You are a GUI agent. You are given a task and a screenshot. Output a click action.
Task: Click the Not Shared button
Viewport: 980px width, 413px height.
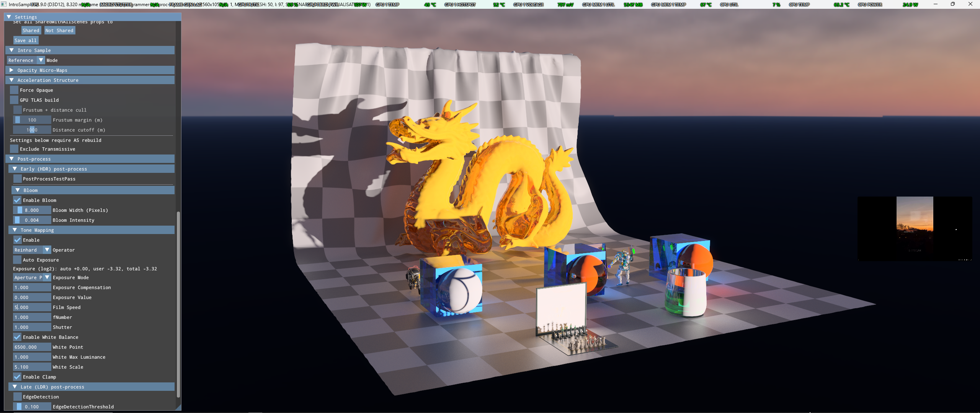59,30
